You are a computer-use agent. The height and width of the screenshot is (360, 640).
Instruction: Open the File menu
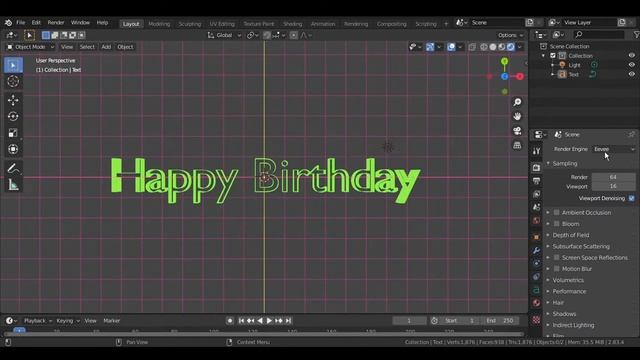[x=20, y=23]
